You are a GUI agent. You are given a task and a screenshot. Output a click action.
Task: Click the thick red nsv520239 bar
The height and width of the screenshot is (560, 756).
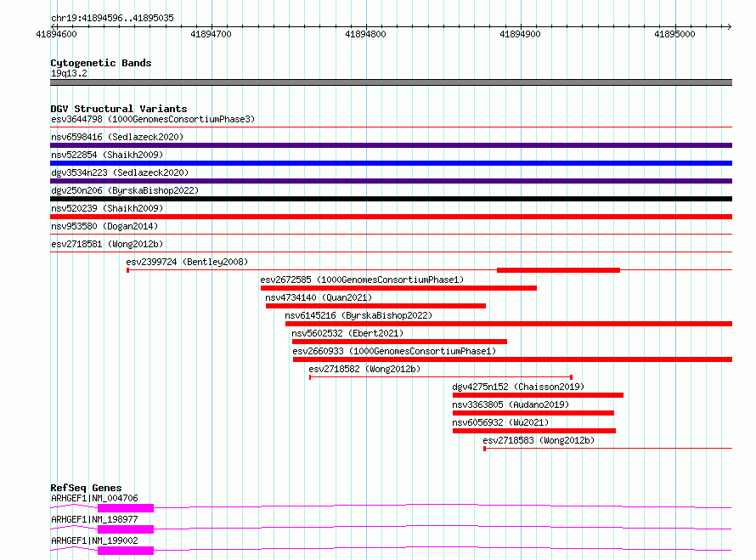[391, 217]
